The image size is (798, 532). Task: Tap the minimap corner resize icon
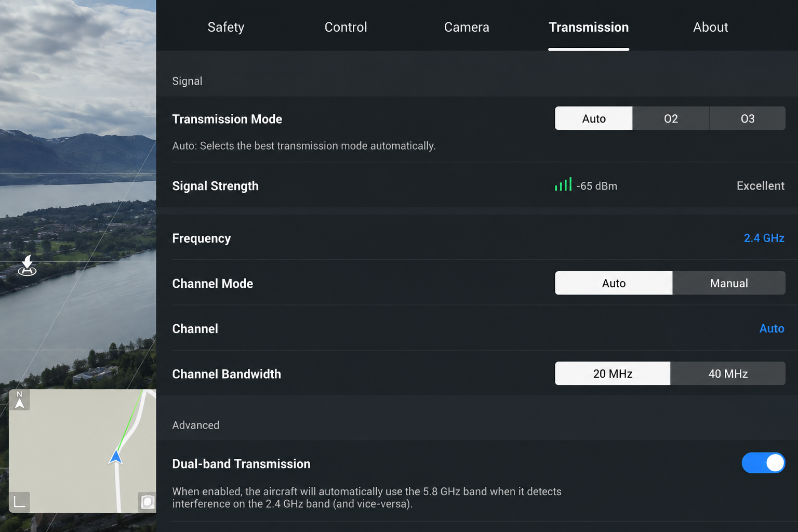tap(19, 502)
